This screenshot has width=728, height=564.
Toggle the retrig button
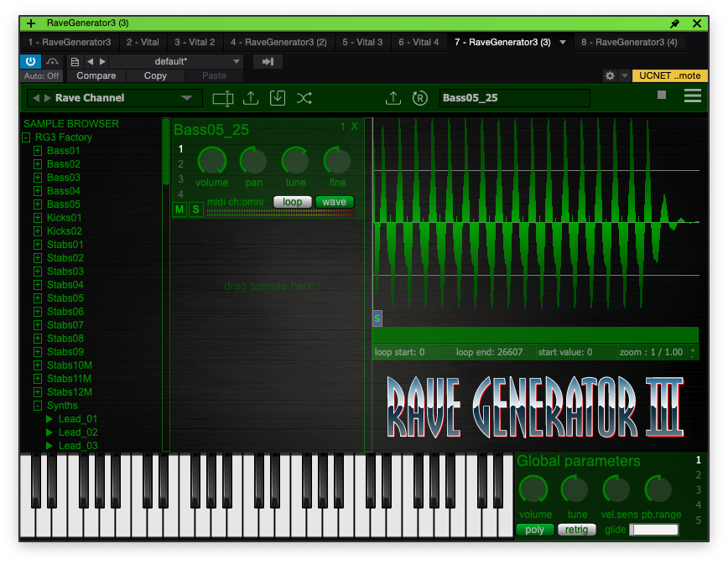click(577, 530)
